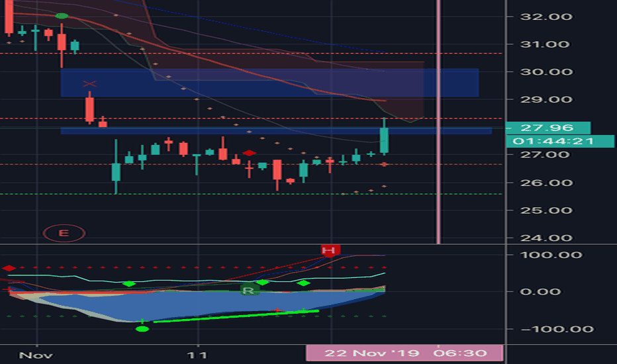617x364 pixels.
Task: Select the red diamond marker on price chart
Action: pos(249,153)
